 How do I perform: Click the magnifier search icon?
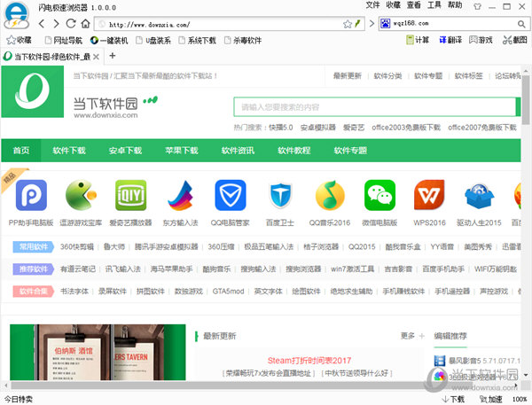(x=521, y=24)
